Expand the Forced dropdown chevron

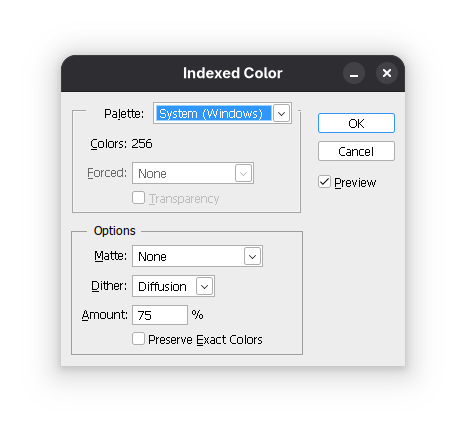click(x=243, y=173)
